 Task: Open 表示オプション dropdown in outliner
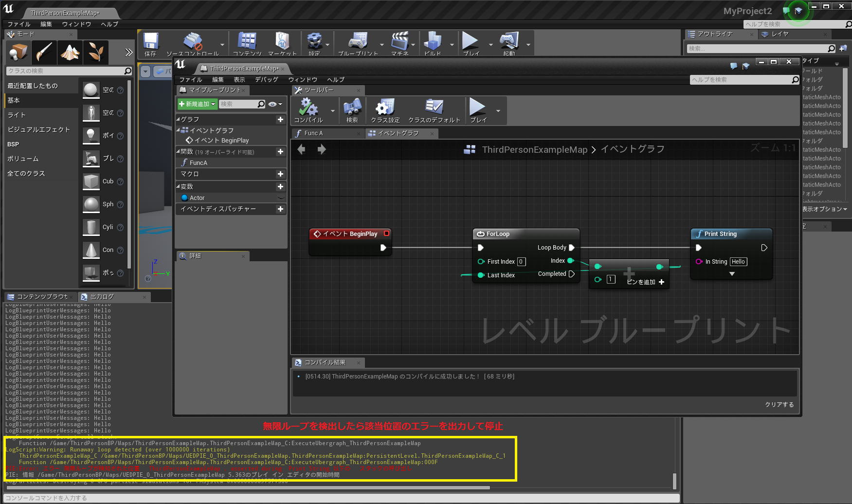click(825, 209)
